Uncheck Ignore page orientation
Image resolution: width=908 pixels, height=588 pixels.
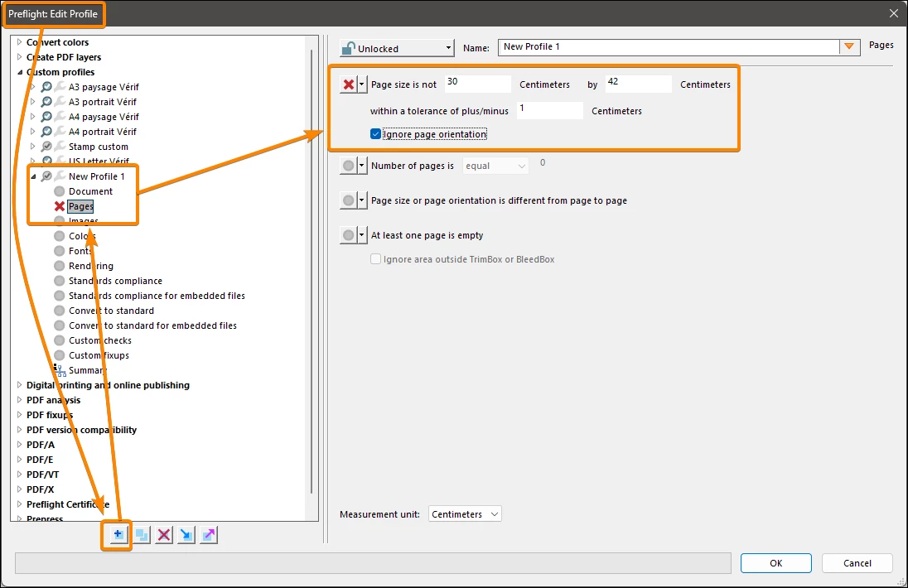(x=376, y=134)
